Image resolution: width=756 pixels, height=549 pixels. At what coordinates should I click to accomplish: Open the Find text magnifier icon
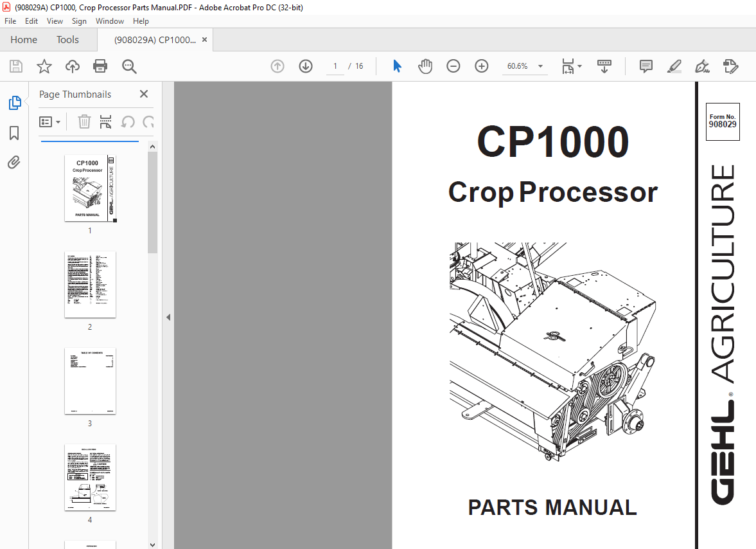coord(129,66)
